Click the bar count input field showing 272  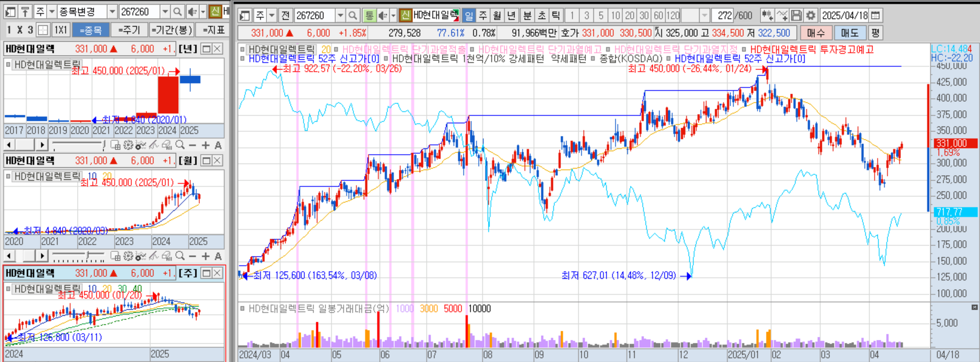tap(723, 16)
